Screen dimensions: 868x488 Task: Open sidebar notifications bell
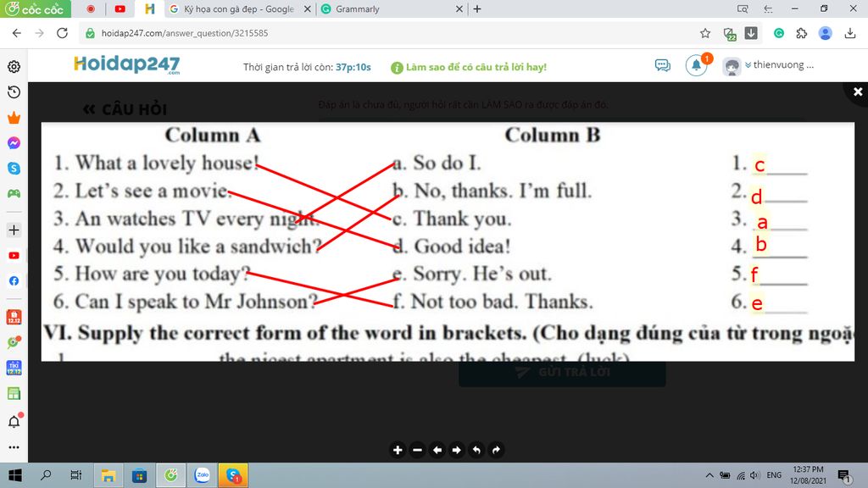pos(14,422)
